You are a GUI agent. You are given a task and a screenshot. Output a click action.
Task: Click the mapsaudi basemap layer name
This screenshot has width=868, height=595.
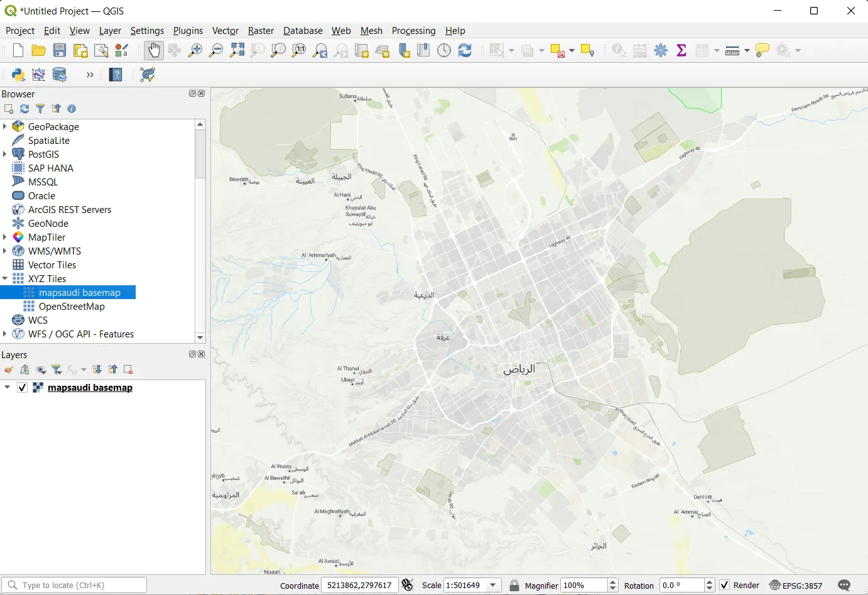click(90, 387)
